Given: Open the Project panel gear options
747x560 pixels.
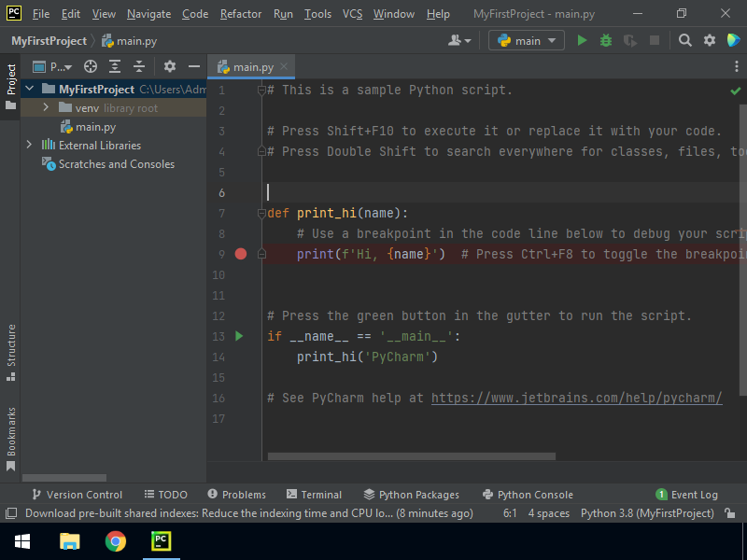Looking at the screenshot, I should [x=170, y=66].
